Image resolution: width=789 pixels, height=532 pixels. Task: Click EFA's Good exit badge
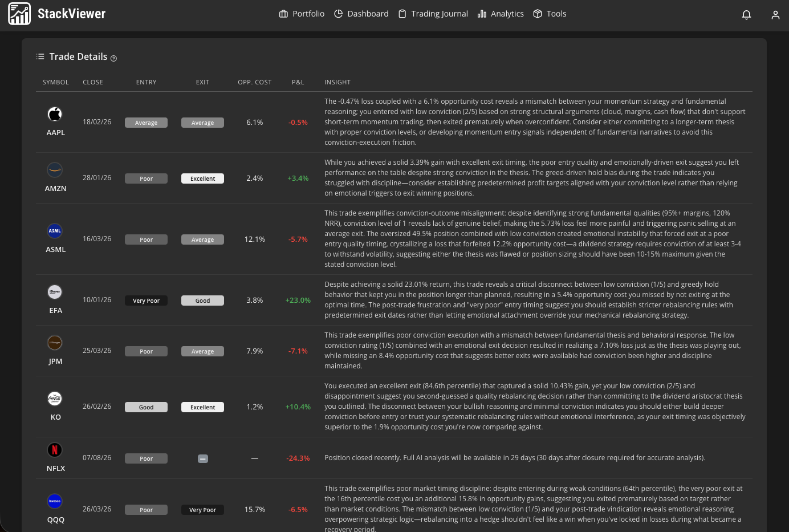(x=202, y=300)
